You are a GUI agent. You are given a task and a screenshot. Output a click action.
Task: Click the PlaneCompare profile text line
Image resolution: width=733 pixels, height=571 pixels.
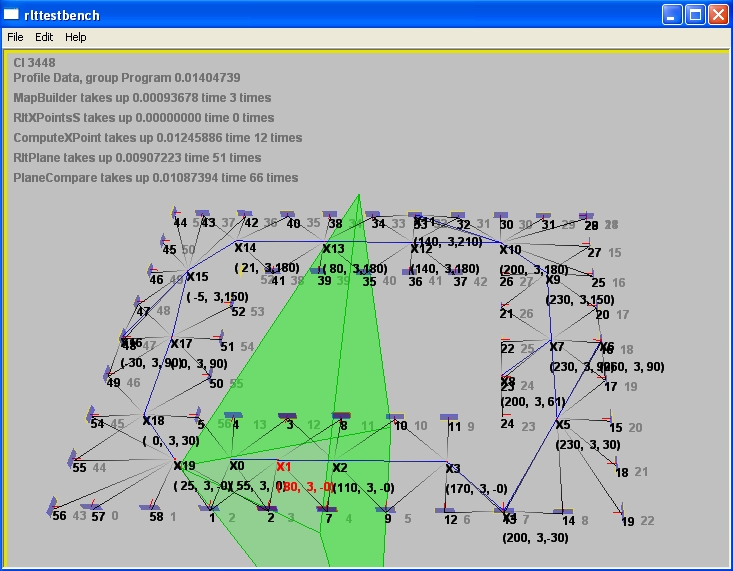tap(156, 178)
